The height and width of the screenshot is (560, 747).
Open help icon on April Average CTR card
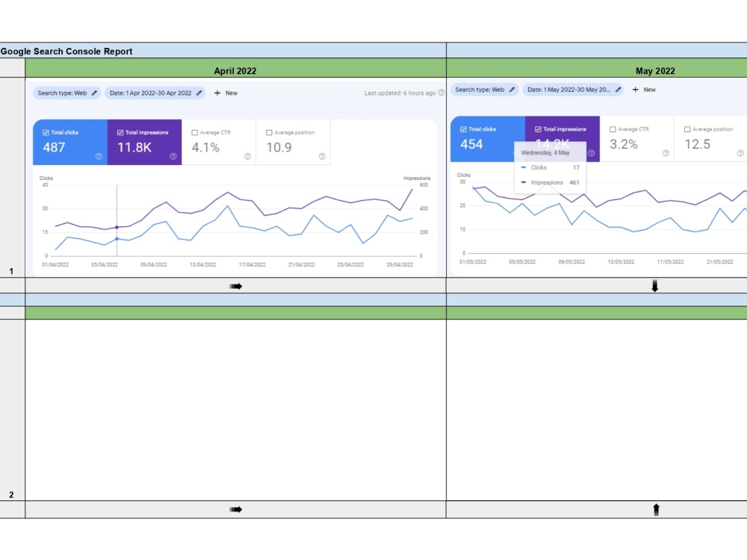(247, 157)
